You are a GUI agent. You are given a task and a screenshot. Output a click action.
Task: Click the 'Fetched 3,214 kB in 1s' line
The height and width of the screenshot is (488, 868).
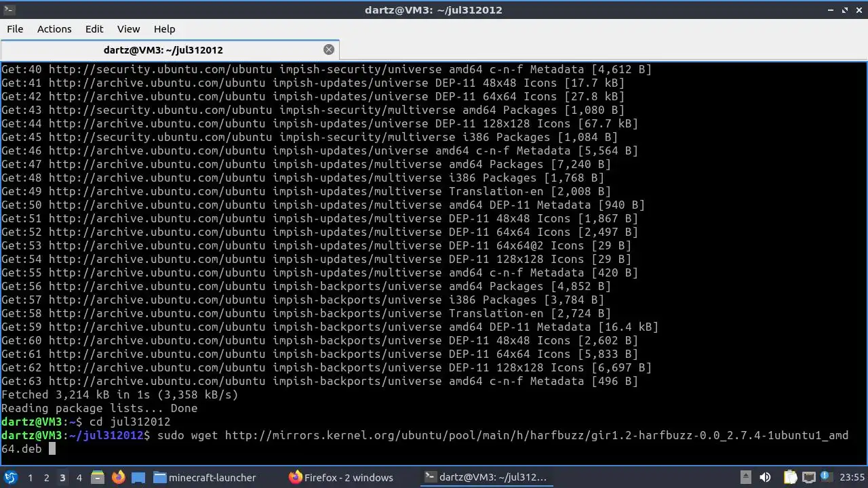tap(120, 394)
